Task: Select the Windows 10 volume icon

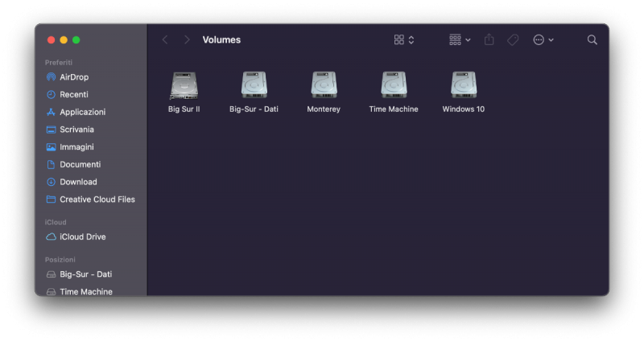Action: click(464, 85)
